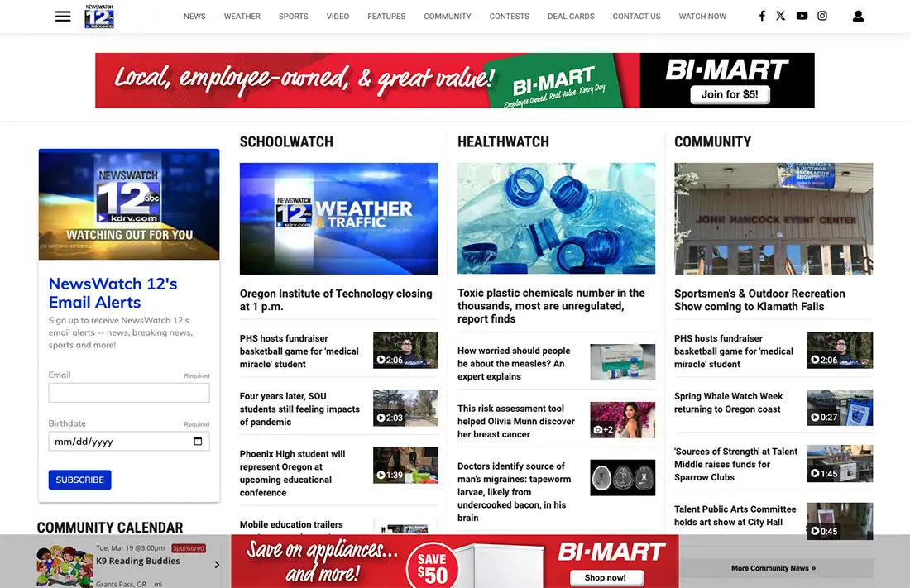Open Olivia Munn photo gallery thumbnail
Viewport: 910px width, 588px height.
pos(623,419)
